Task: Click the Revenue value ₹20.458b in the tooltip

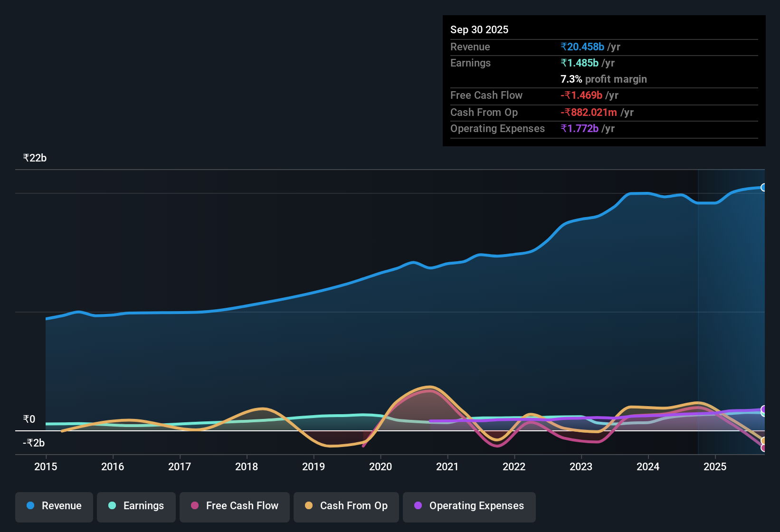Action: (583, 47)
